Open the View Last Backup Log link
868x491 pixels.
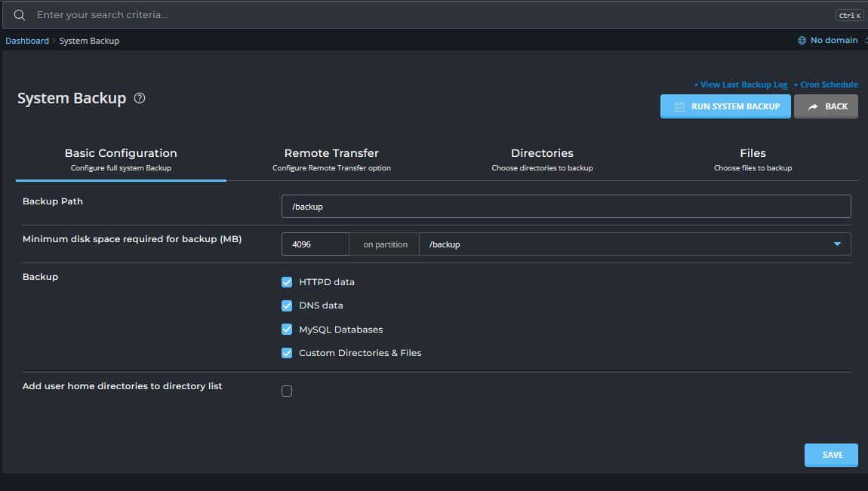tap(743, 84)
